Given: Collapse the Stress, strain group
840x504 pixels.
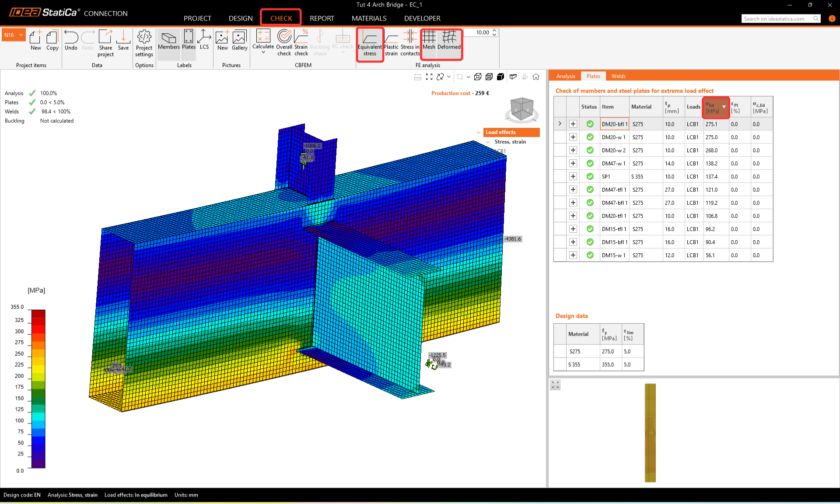Looking at the screenshot, I should [488, 142].
